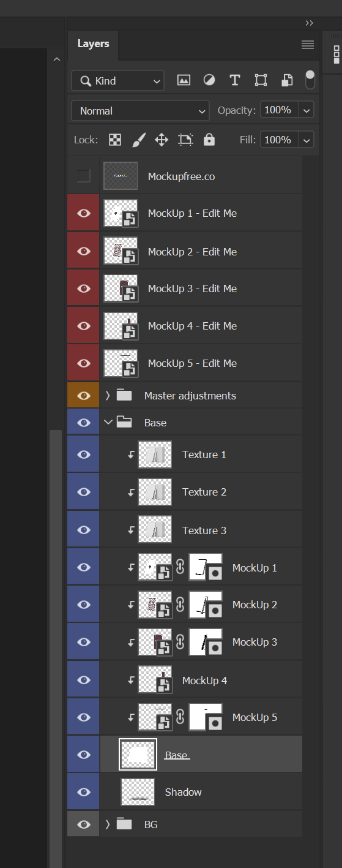Collapse panels with double-arrow icon
342x868 pixels.
coord(309,23)
